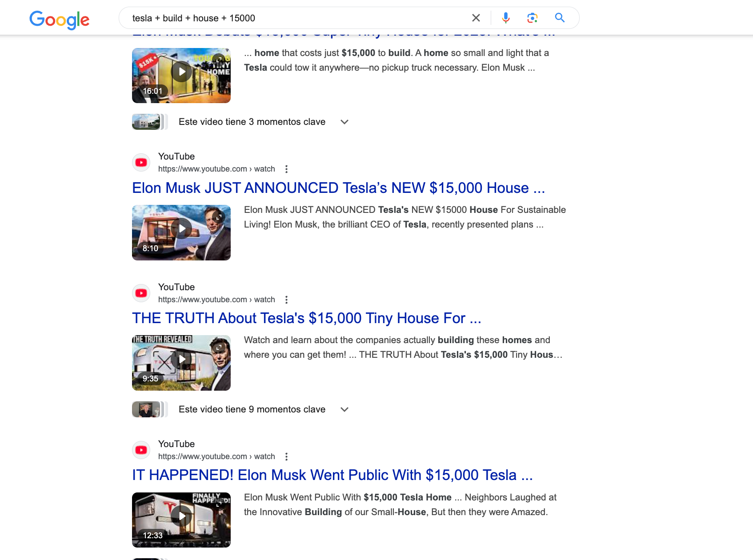Image resolution: width=753 pixels, height=560 pixels.
Task: Open 'Elon Musk JUST ANNOUNCED Tesla's NEW' link
Action: (338, 188)
